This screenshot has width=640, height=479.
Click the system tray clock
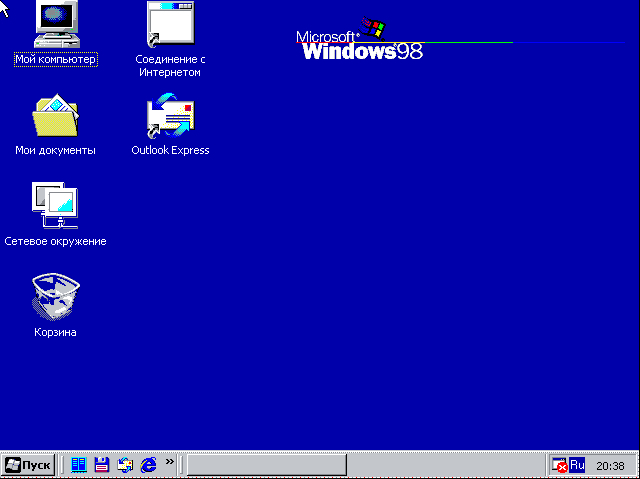(610, 466)
